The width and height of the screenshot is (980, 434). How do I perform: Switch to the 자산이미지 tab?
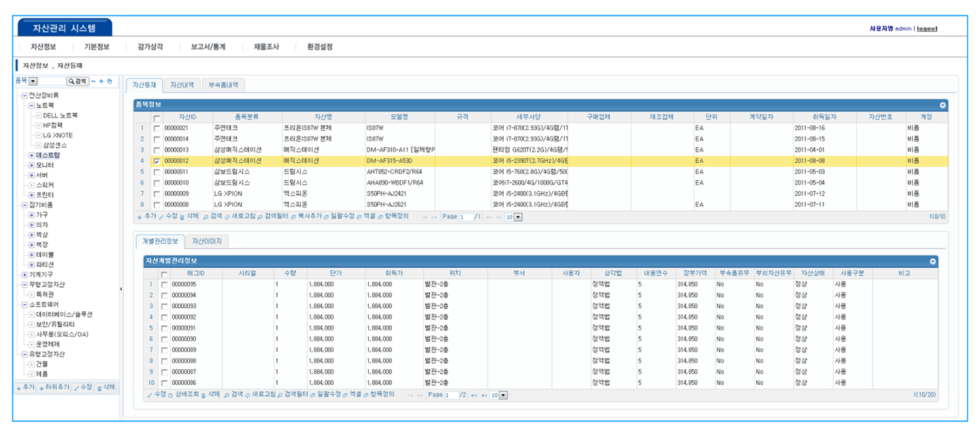coord(208,241)
